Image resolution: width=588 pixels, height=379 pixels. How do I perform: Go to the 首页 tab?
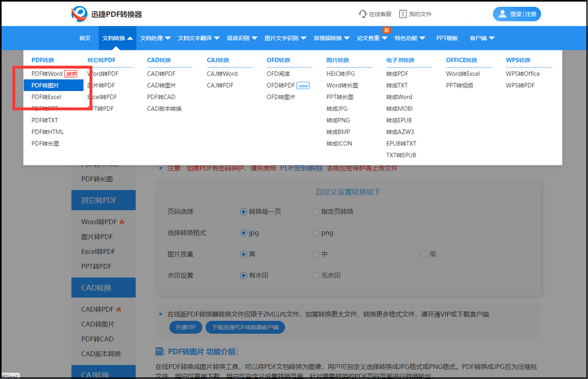tap(85, 38)
